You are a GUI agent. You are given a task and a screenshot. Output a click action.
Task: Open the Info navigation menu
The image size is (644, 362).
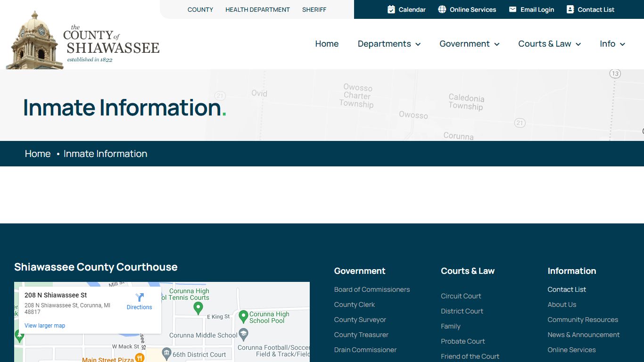(x=612, y=44)
